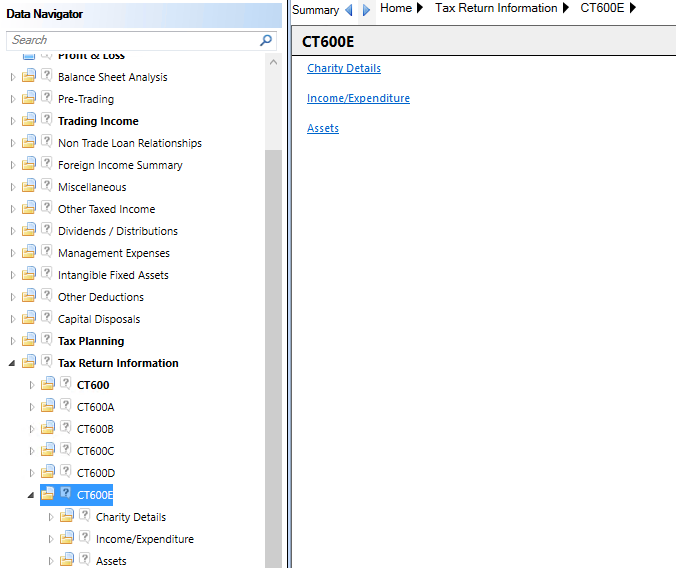Click the folder icon beside Tax Planning

pyautogui.click(x=29, y=340)
